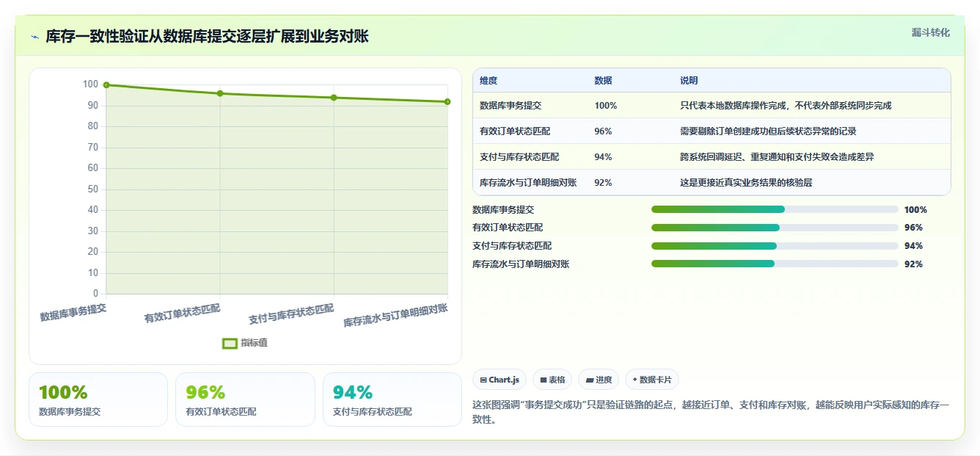980x456 pixels.
Task: Open the 94% 支付与库存状态匹配 stat card
Action: pyautogui.click(x=392, y=399)
